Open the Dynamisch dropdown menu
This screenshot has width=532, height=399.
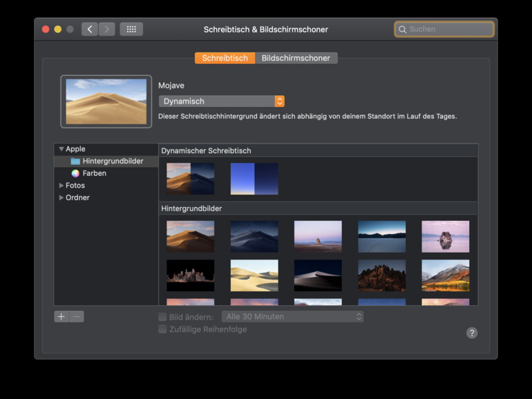[x=221, y=101]
